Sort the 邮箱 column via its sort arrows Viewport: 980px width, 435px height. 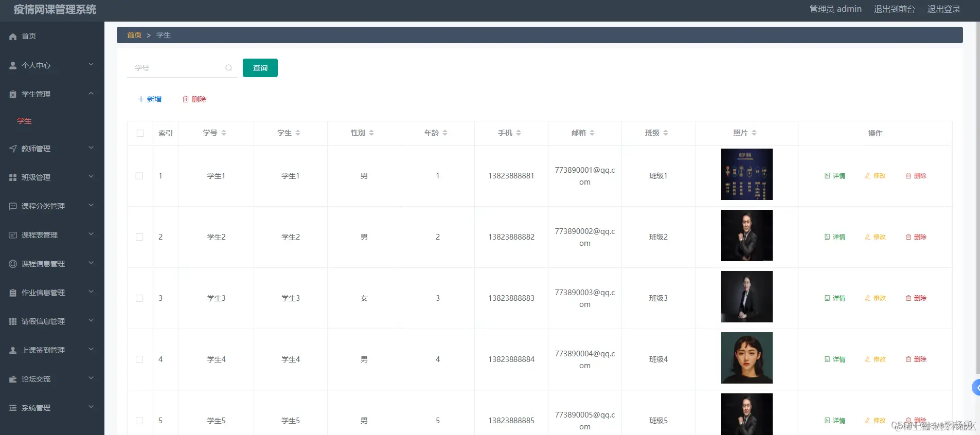(x=592, y=133)
